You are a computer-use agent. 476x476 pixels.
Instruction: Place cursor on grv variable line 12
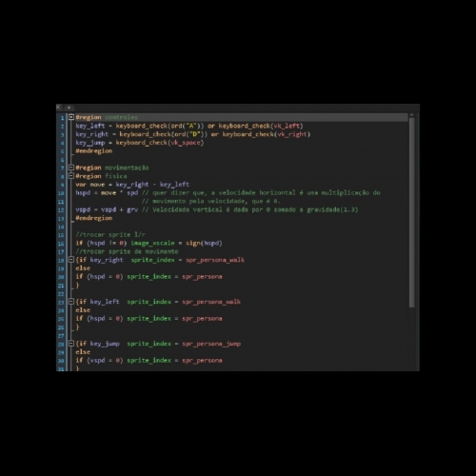(132, 209)
